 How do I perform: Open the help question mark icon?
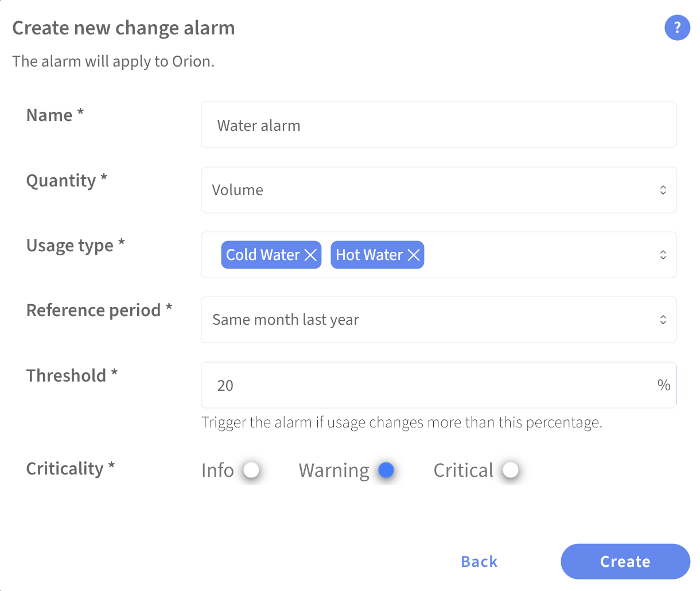pos(677,28)
